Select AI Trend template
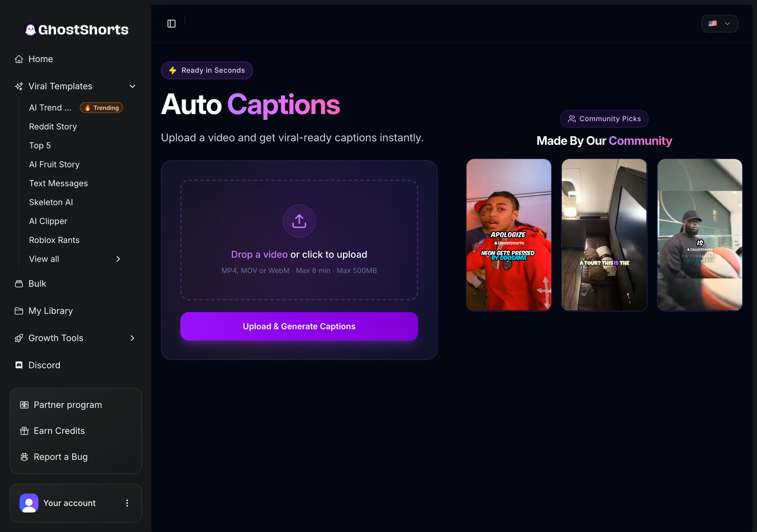Screen dimensions: 757x532 (50, 108)
